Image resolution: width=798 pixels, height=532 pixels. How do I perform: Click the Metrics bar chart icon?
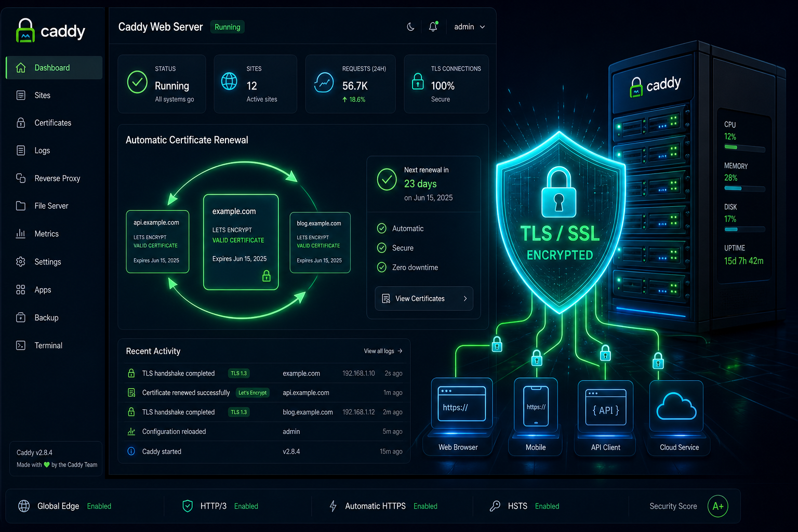21,234
